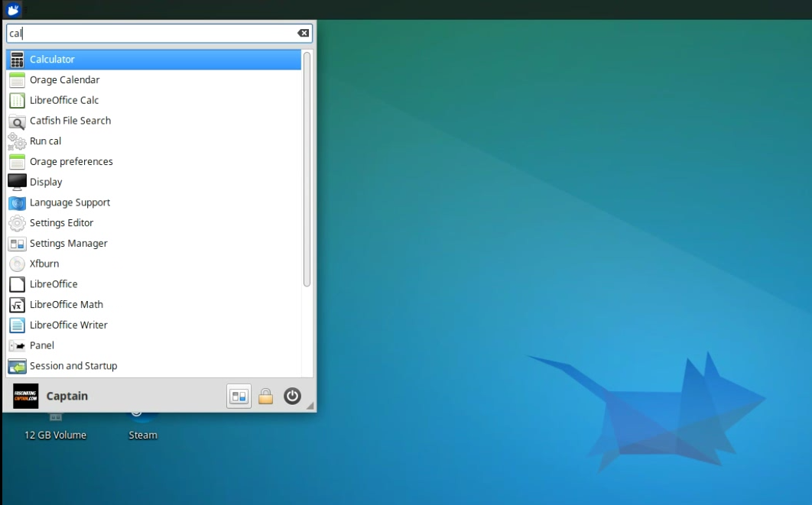This screenshot has width=812, height=505.
Task: Click the lock screen padlock icon
Action: coord(265,397)
